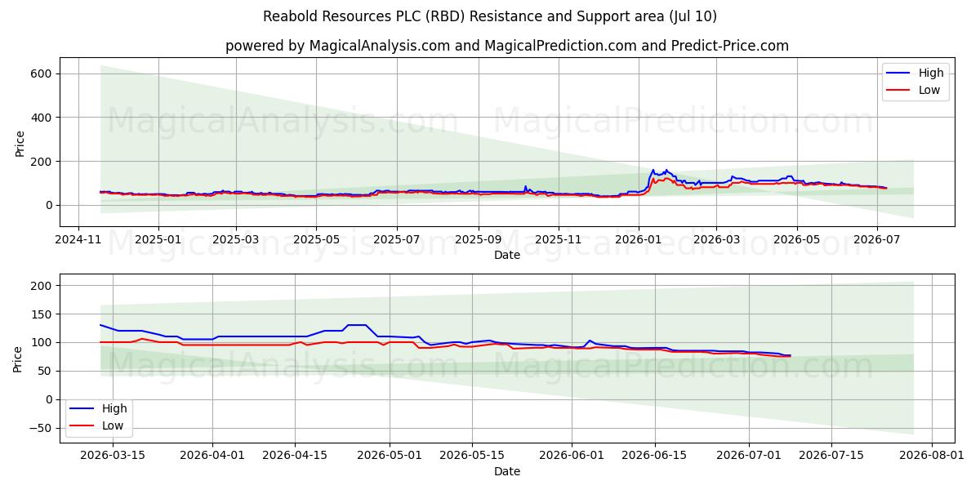Click the '2025-11' tick label on top chart

559,240
